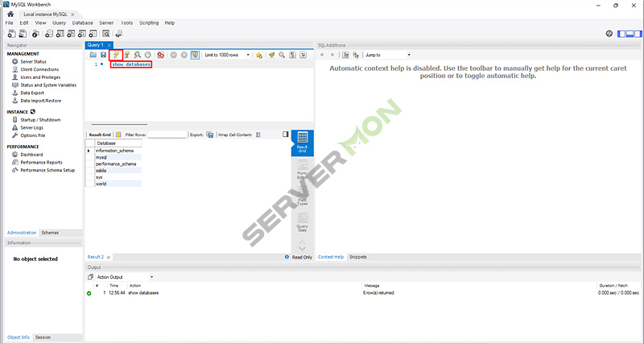Open a SQL script file icon in Query toolbar

click(x=93, y=55)
